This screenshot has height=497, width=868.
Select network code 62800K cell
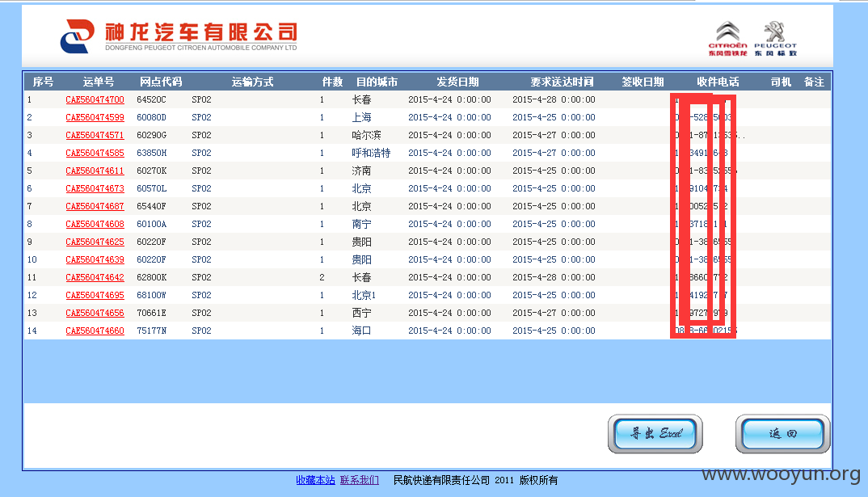pos(151,277)
